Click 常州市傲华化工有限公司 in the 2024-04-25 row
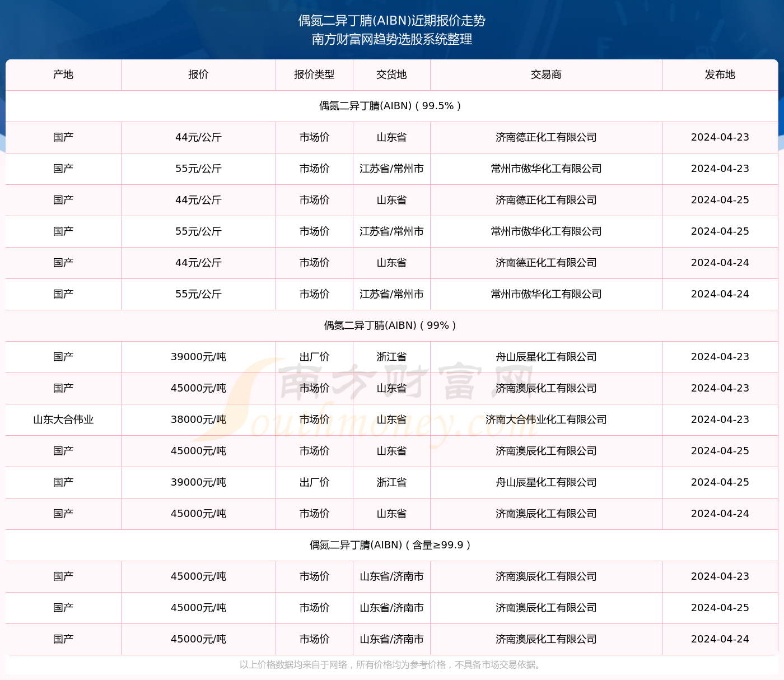This screenshot has width=784, height=680. (546, 231)
